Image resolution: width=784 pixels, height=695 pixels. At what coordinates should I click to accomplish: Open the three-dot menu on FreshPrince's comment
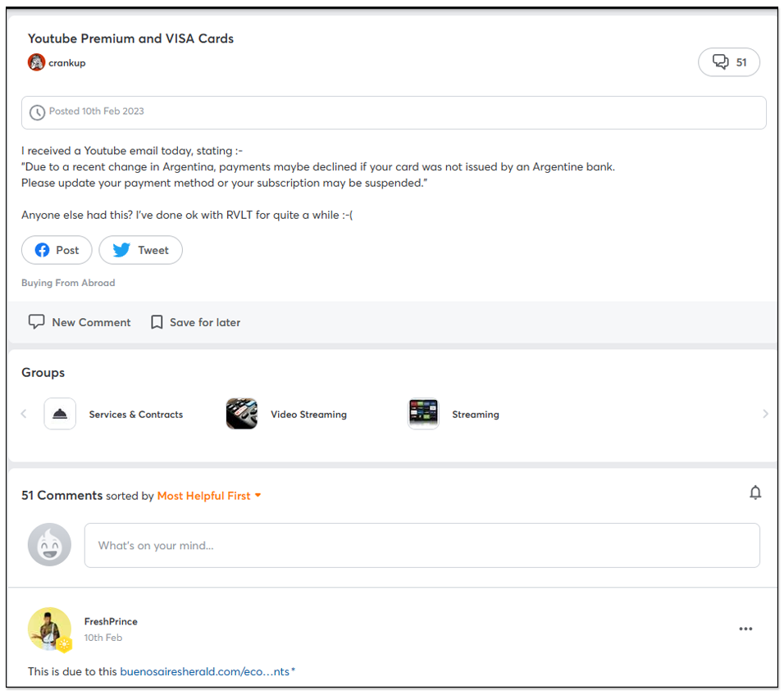tap(745, 629)
